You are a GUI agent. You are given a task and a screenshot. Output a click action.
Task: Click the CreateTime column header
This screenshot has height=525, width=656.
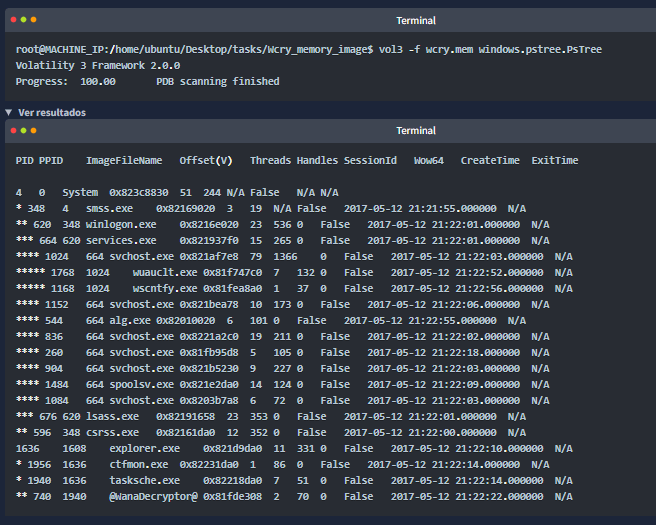pyautogui.click(x=490, y=160)
